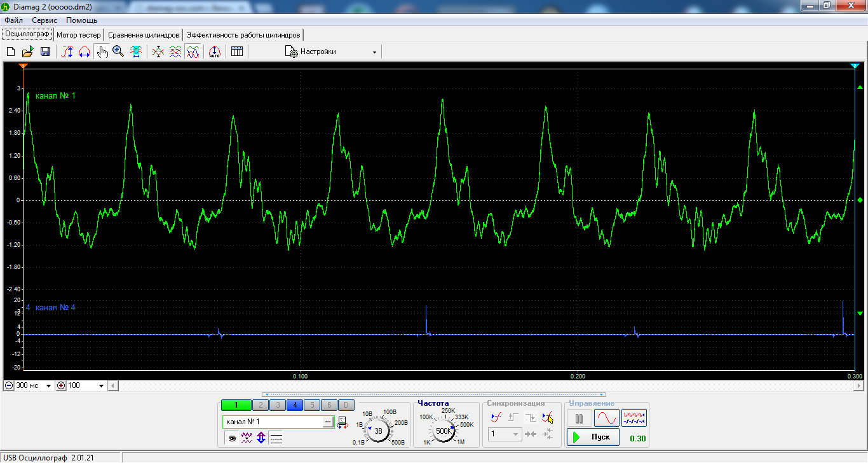
Task: Select the step-down edge sync icon
Action: pyautogui.click(x=531, y=417)
